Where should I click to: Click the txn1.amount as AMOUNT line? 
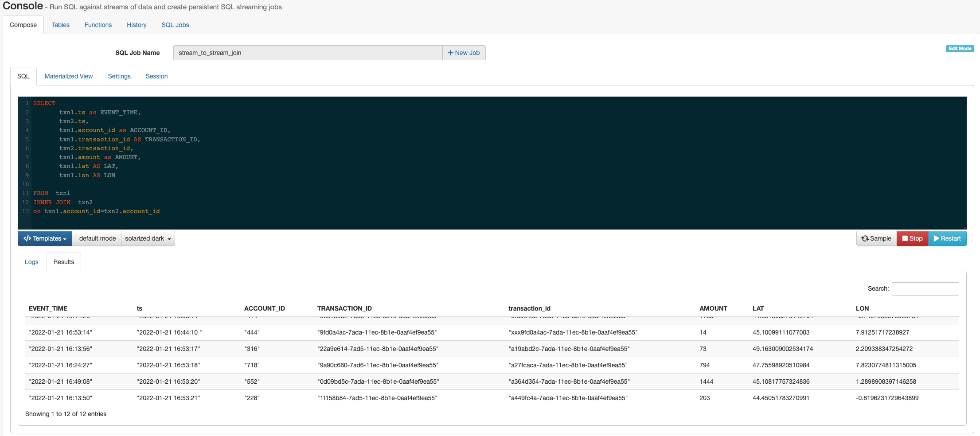100,157
